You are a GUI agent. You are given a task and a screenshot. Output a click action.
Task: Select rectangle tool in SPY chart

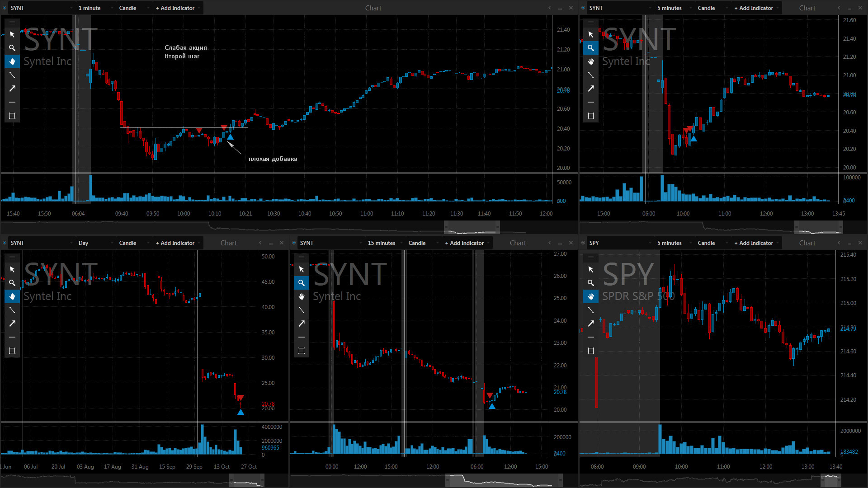coord(591,351)
